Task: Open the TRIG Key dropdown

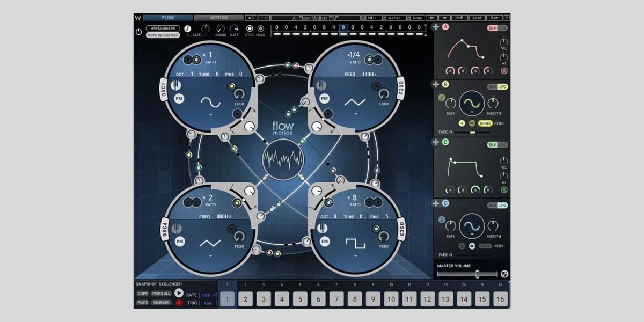Action: [208, 303]
